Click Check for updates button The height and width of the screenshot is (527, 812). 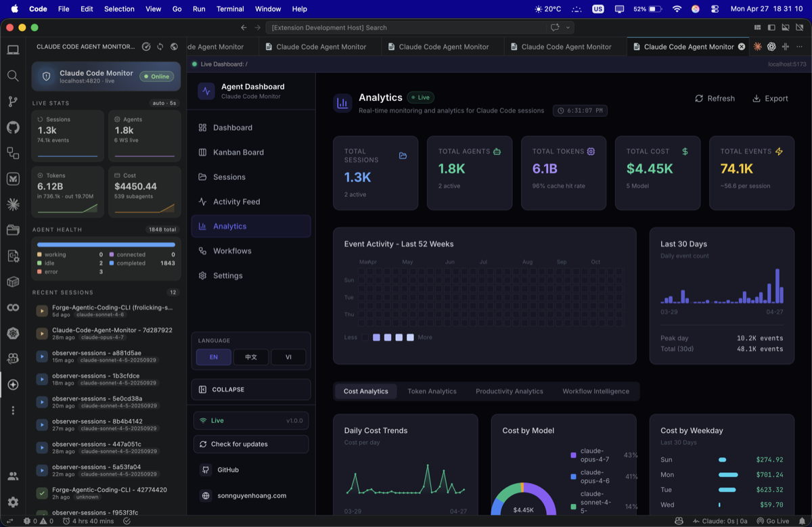pyautogui.click(x=251, y=444)
